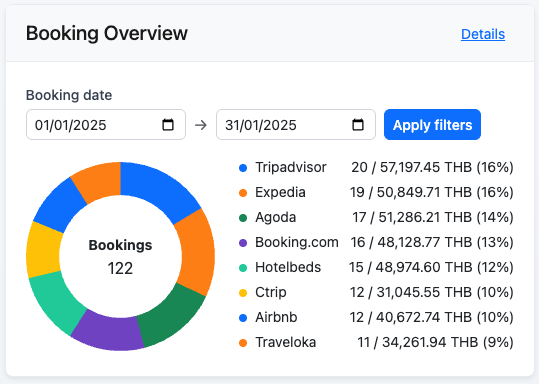Image resolution: width=539 pixels, height=384 pixels.
Task: Click the Airbnb blue legend dot
Action: (x=243, y=318)
